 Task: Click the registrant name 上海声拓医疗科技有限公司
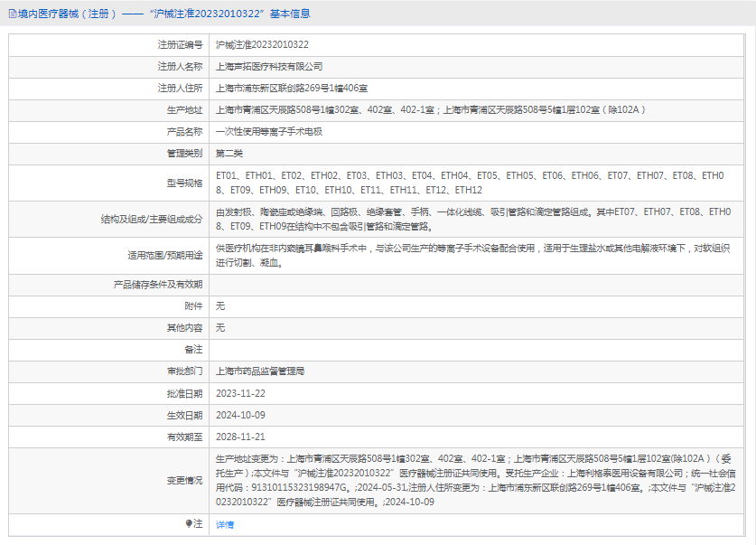coord(269,67)
